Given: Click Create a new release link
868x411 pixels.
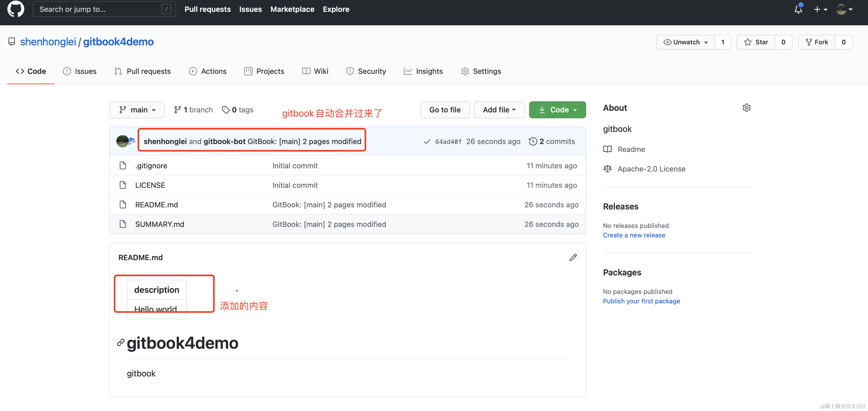Looking at the screenshot, I should pyautogui.click(x=634, y=235).
